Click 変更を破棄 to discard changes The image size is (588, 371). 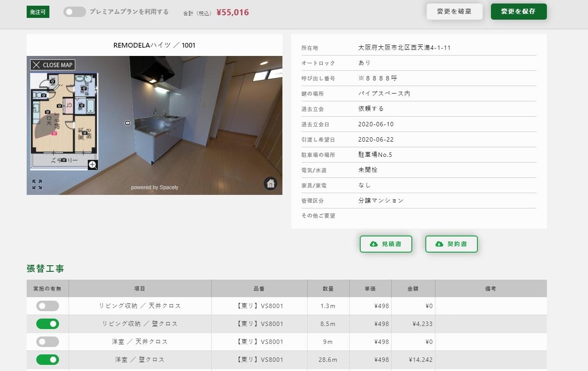click(x=455, y=11)
